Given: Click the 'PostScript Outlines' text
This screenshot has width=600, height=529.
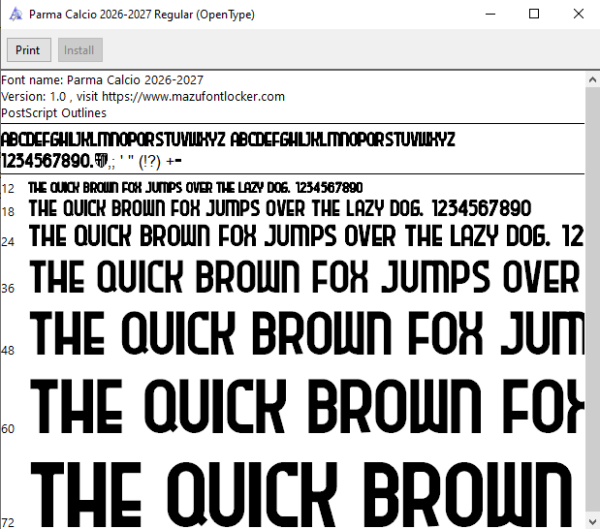Looking at the screenshot, I should pos(54,113).
